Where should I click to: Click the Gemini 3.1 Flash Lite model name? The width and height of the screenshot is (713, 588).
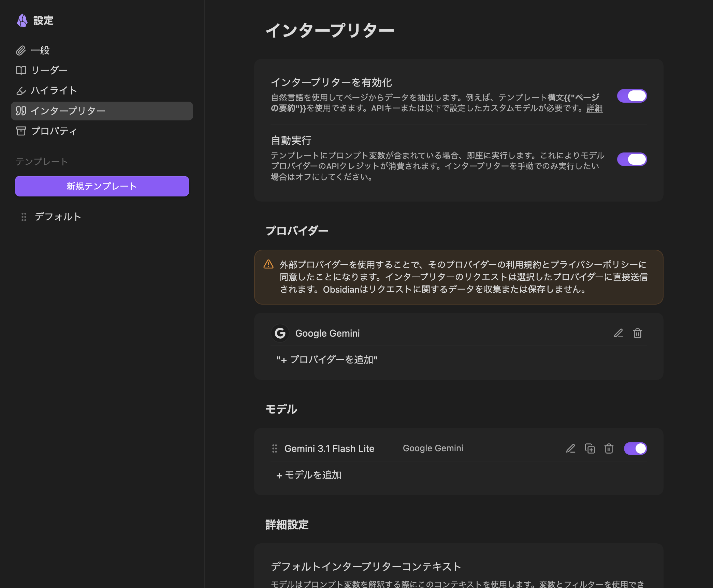(330, 449)
